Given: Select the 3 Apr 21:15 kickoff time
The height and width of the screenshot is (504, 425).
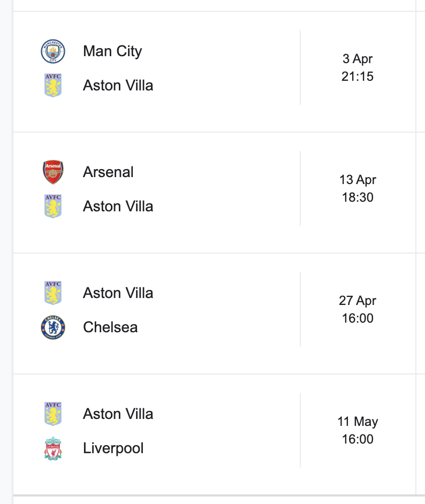Looking at the screenshot, I should (x=358, y=67).
